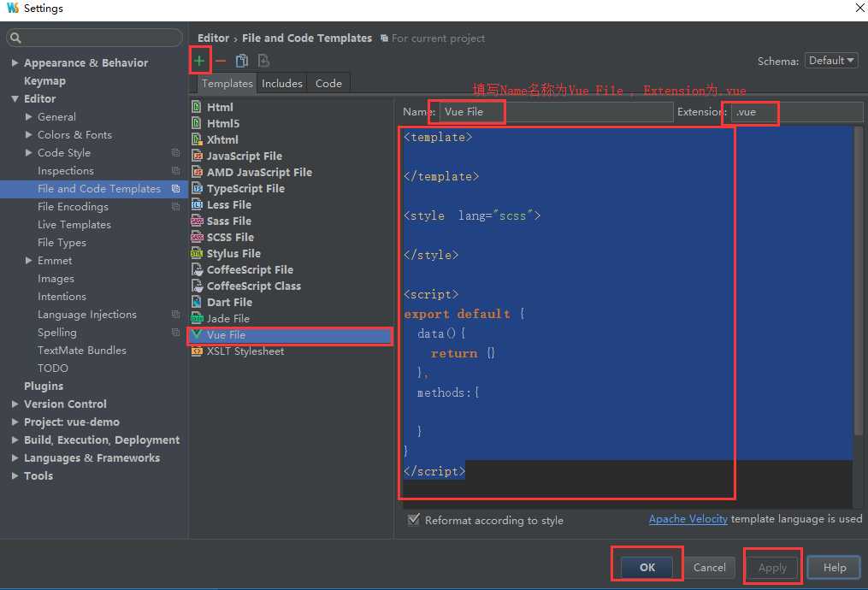The width and height of the screenshot is (868, 590).
Task: Click project-level icon next to File Encodings
Action: [175, 206]
